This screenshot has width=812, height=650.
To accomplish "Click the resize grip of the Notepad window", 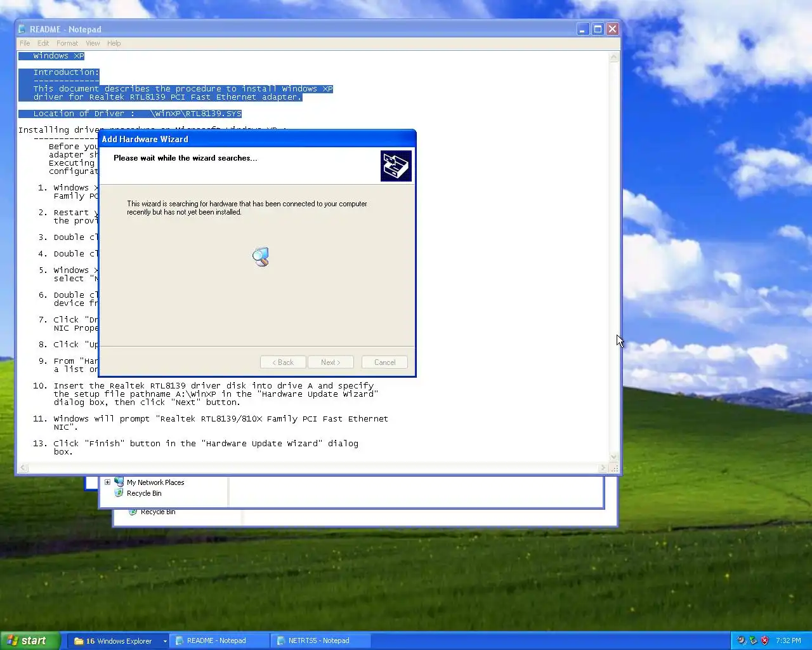I will [614, 468].
